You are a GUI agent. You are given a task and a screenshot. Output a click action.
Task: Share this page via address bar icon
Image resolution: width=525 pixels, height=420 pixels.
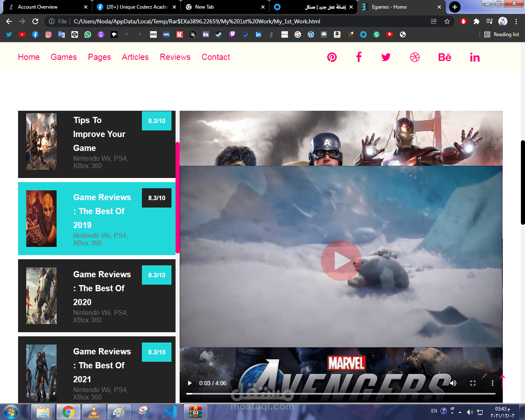pyautogui.click(x=434, y=21)
